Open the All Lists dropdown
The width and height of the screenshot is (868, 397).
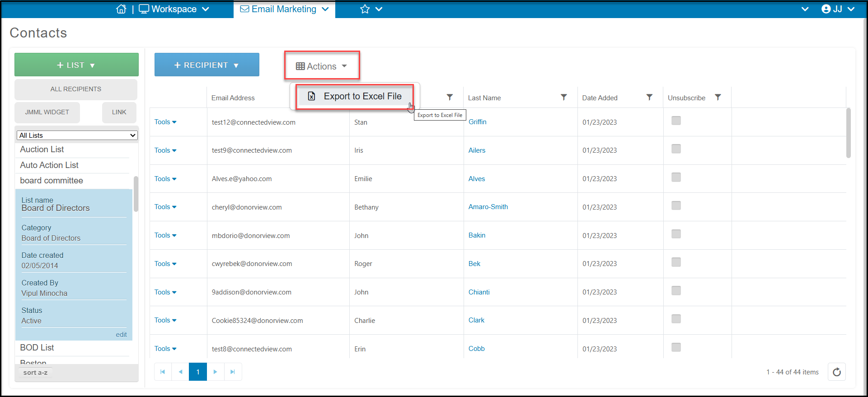77,135
